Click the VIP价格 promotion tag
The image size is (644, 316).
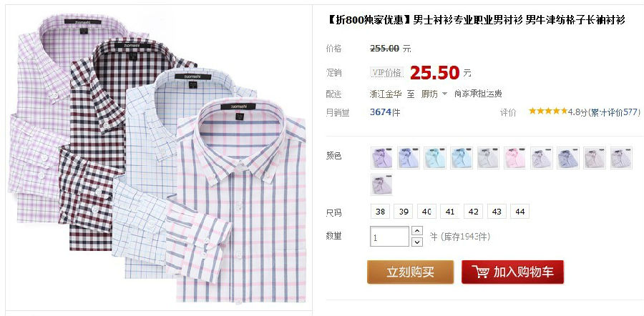pos(387,73)
